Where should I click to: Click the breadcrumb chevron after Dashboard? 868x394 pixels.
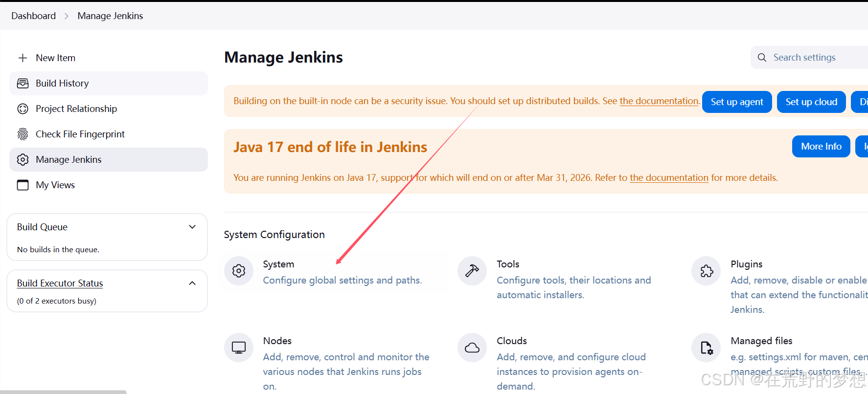[x=67, y=16]
